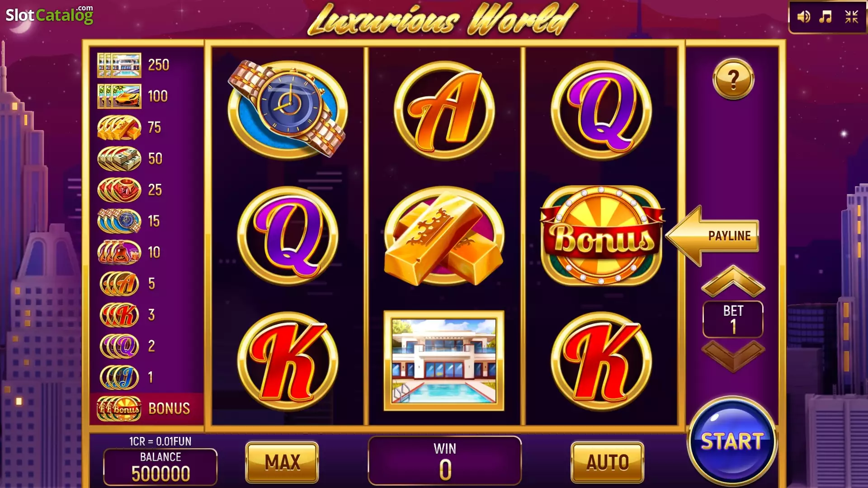Click the orange A symbol on the reels
Viewport: 868px width, 488px height.
click(x=444, y=111)
